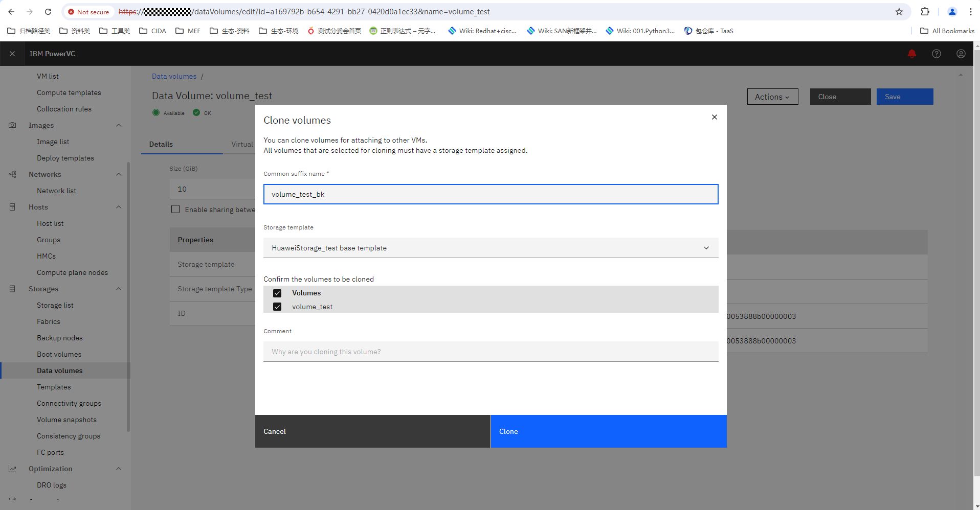
Task: Click the Clone button
Action: click(x=609, y=431)
